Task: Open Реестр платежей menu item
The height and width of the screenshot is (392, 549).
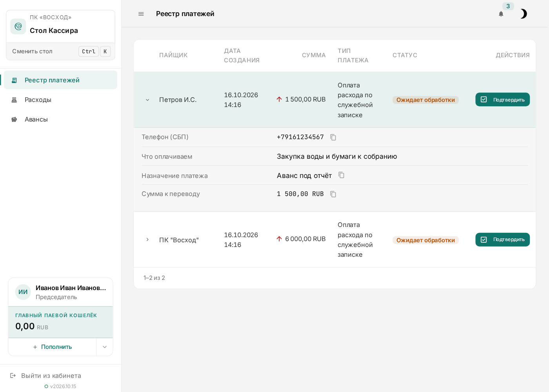Action: coord(60,80)
